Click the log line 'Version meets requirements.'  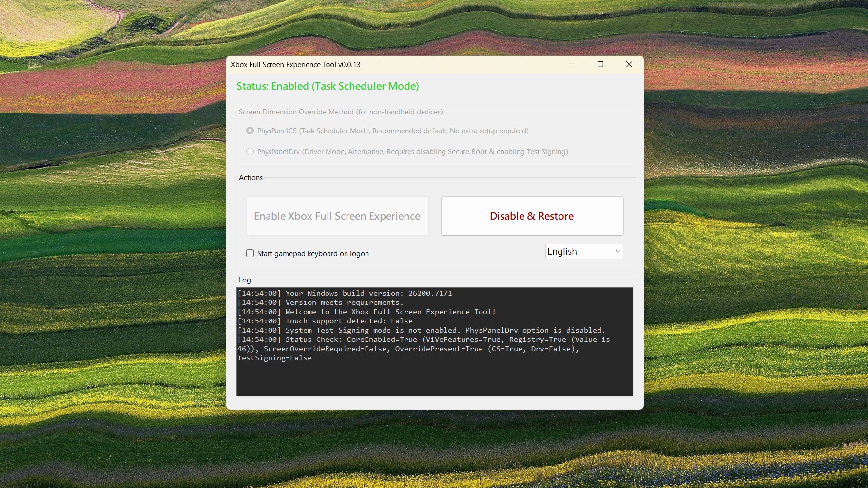point(320,302)
